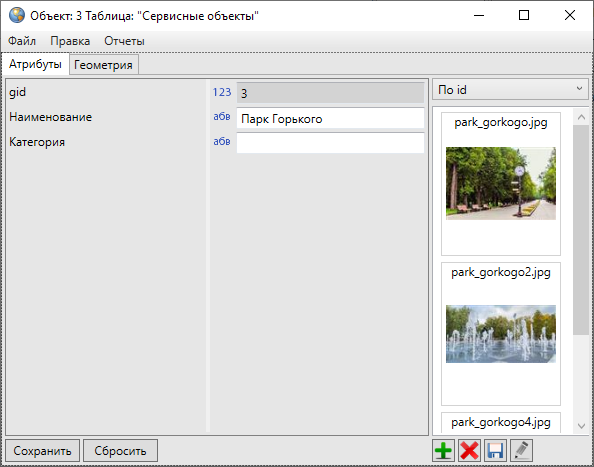This screenshot has width=594, height=467.
Task: Open the Файл menu
Action: pos(22,41)
